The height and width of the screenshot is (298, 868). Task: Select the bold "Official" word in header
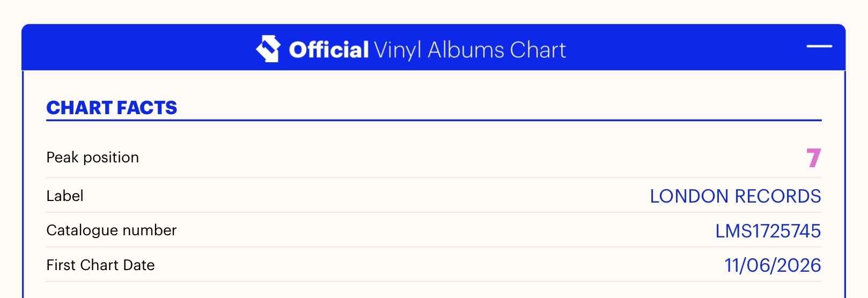pyautogui.click(x=329, y=50)
